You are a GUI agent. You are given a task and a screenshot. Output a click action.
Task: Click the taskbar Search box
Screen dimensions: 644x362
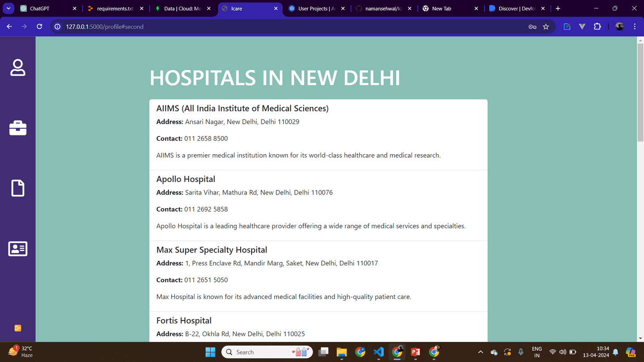(267, 352)
